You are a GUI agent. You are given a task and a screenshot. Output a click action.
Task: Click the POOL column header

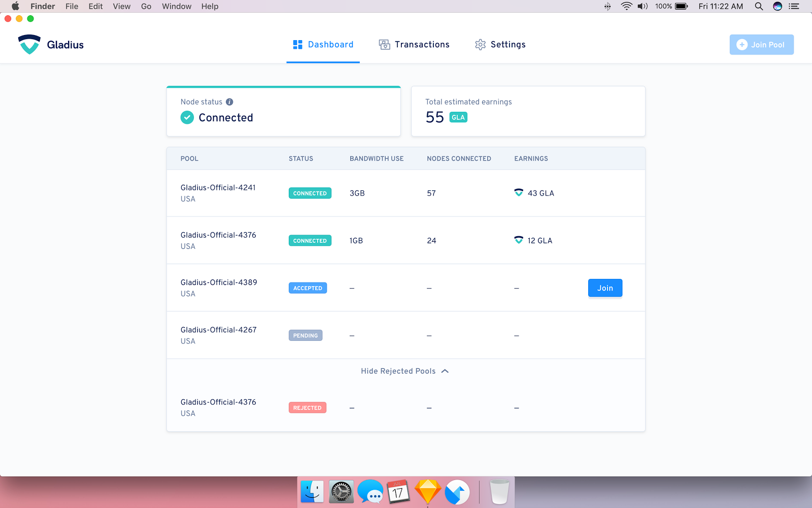[189, 158]
